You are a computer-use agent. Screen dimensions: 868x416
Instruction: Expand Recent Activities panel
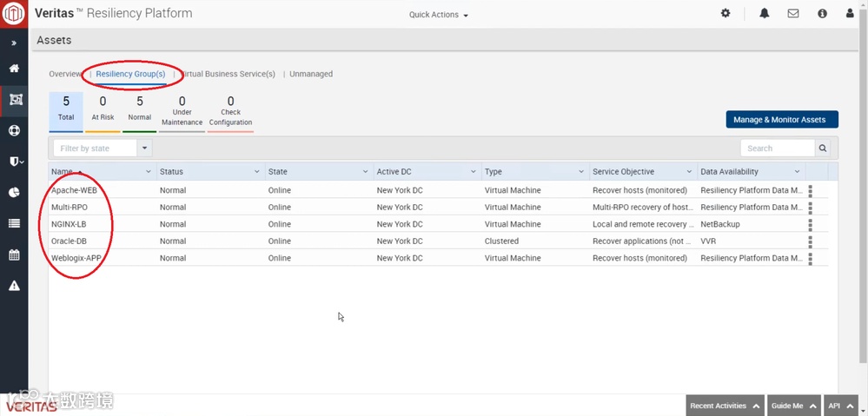726,406
